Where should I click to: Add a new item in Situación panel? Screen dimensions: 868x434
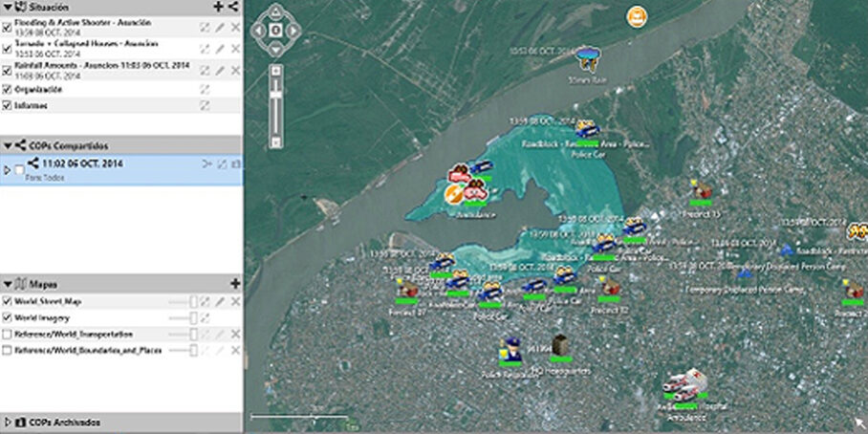click(219, 7)
